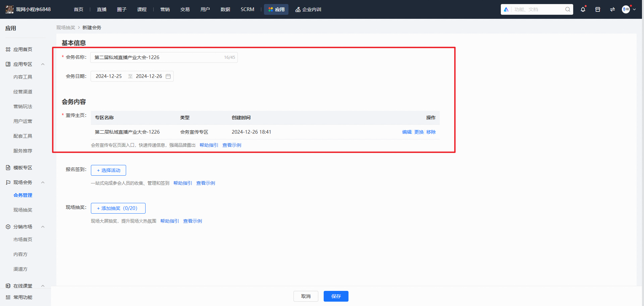Click the 添加抽奖 (0/20) button

click(x=118, y=208)
